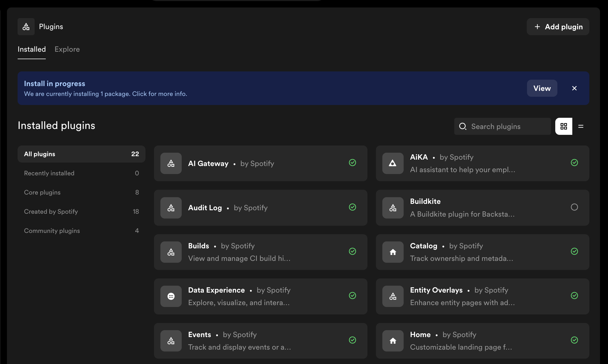Click the Home plugin house icon
Image resolution: width=608 pixels, height=364 pixels.
[393, 341]
